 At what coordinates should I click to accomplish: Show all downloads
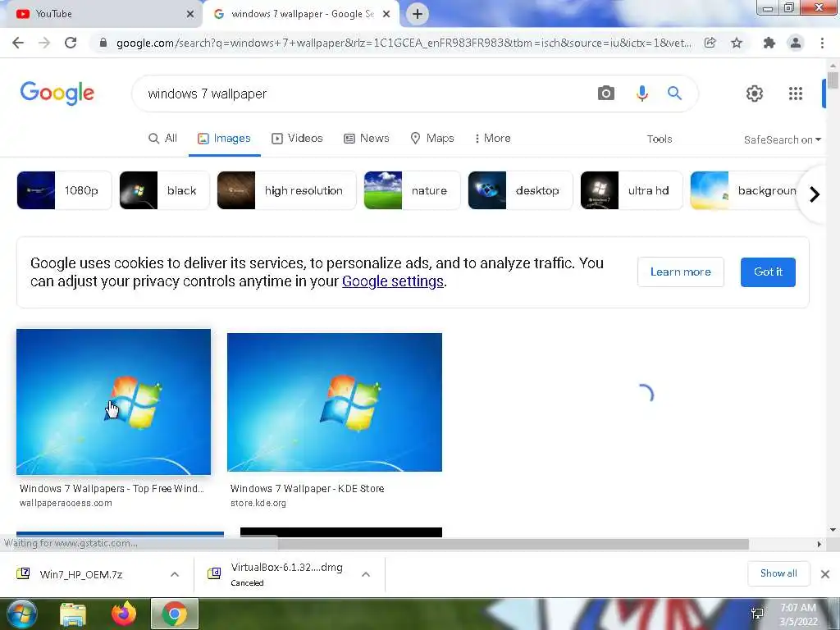coord(778,573)
